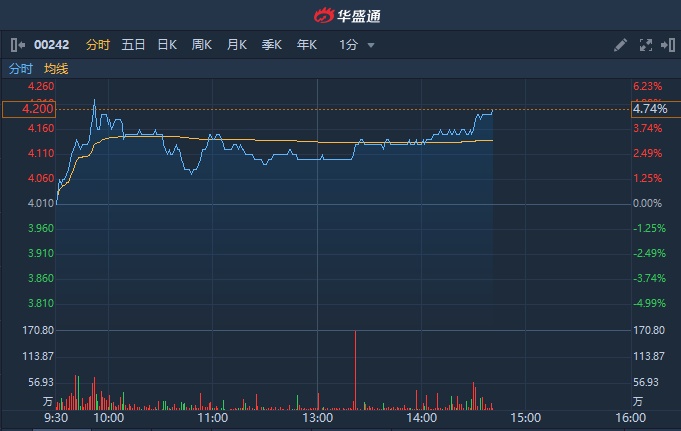Toggle the 均线 average line legend

coord(56,69)
